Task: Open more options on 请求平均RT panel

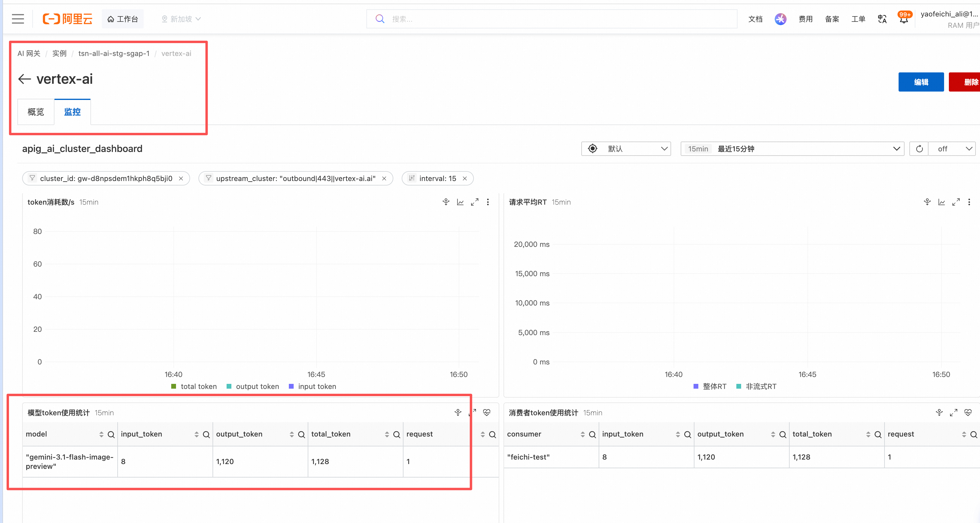Action: point(969,202)
